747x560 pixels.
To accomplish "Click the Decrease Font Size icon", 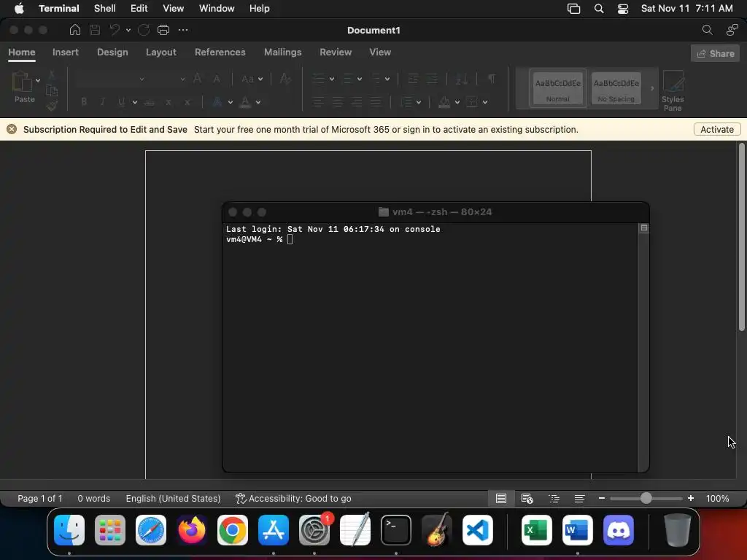I will coord(216,79).
